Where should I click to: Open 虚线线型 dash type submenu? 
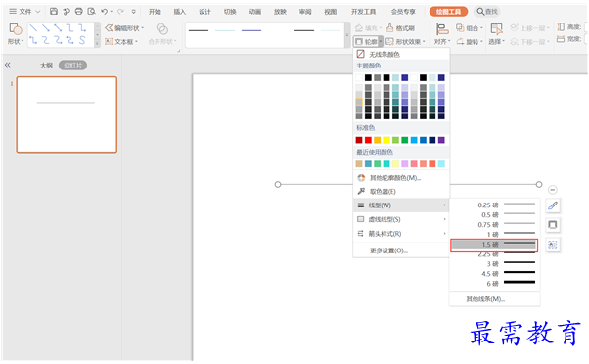(x=401, y=219)
